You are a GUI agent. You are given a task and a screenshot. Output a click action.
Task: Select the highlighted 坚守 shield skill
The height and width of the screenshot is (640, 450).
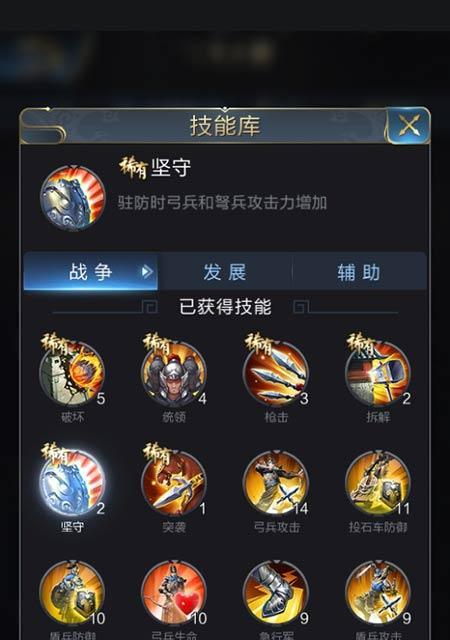pyautogui.click(x=72, y=483)
